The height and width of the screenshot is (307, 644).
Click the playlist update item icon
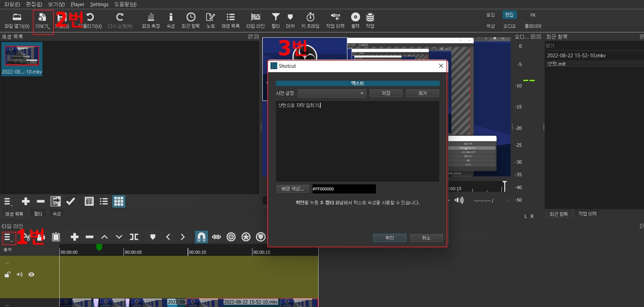(x=56, y=201)
